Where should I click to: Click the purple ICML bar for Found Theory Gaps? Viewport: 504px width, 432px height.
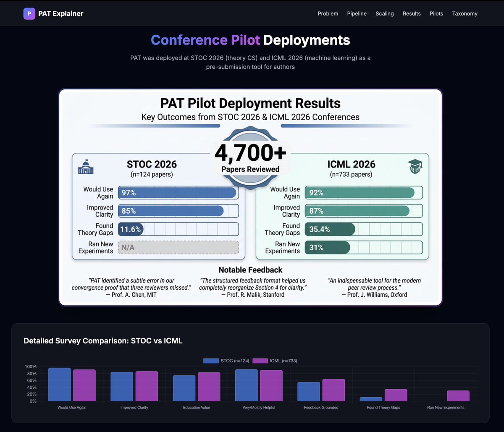tap(396, 395)
